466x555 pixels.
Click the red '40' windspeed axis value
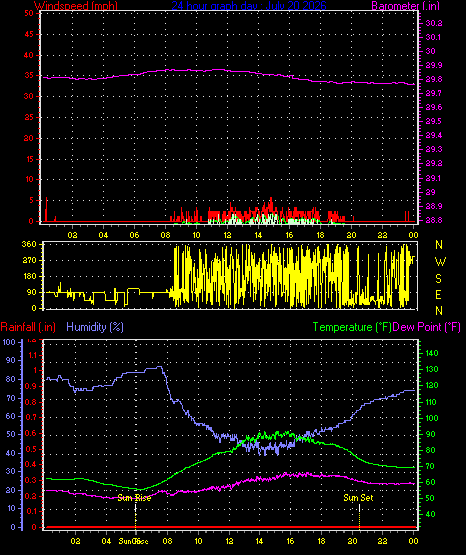coord(29,55)
